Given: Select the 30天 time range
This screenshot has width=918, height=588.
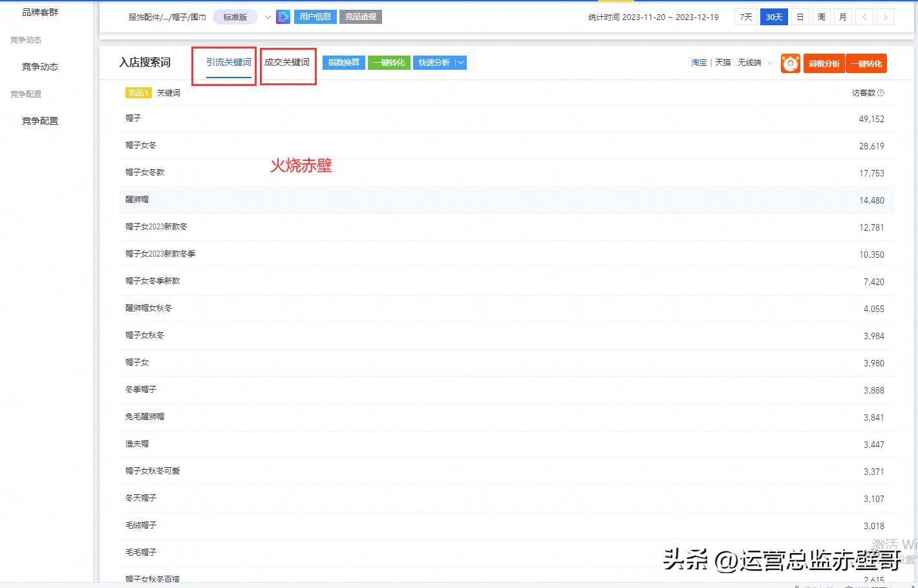Looking at the screenshot, I should [x=774, y=17].
